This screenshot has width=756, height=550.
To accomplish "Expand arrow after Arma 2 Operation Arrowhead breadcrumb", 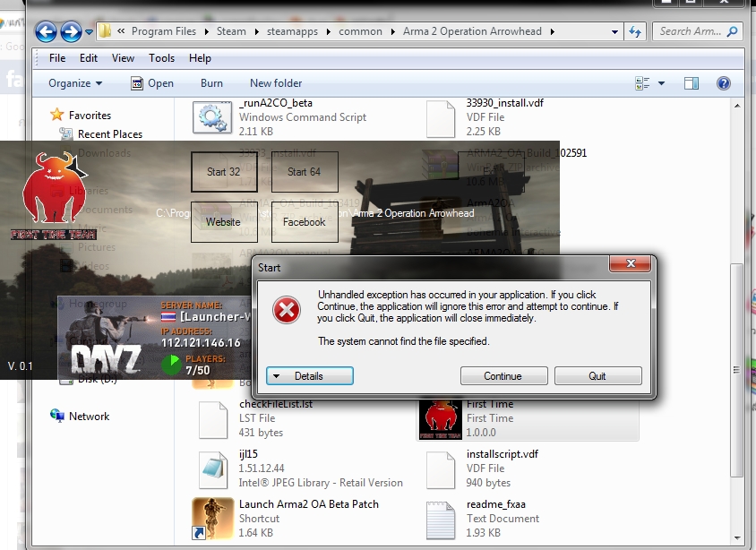I will (552, 32).
